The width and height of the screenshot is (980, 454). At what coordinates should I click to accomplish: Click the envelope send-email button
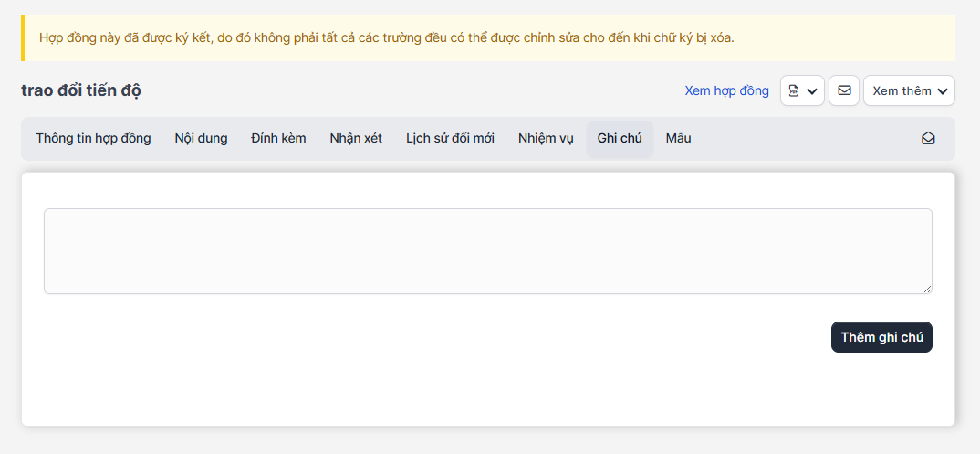[844, 90]
